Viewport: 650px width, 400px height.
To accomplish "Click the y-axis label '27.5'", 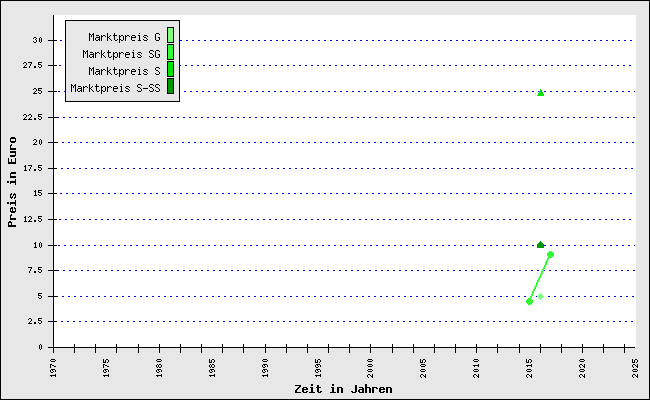I will click(x=33, y=65).
